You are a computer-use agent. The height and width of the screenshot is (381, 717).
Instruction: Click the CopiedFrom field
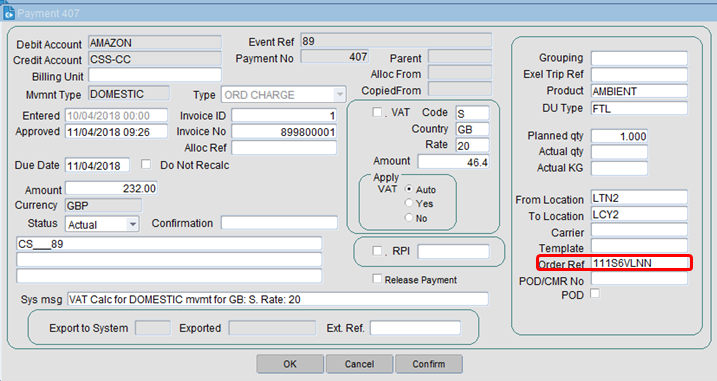point(460,89)
